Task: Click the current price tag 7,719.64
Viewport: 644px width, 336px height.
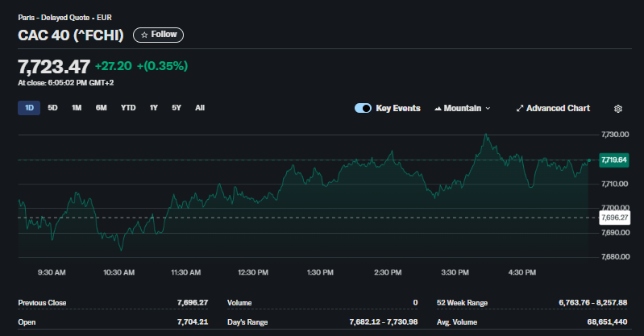Action: tap(614, 160)
